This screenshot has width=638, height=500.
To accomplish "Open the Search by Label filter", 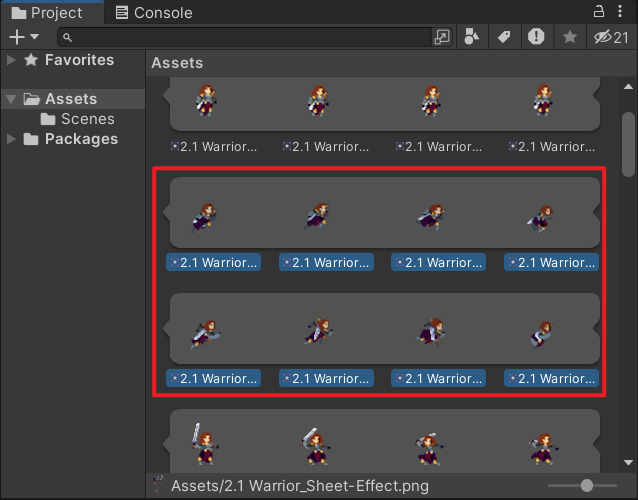I will coord(504,37).
